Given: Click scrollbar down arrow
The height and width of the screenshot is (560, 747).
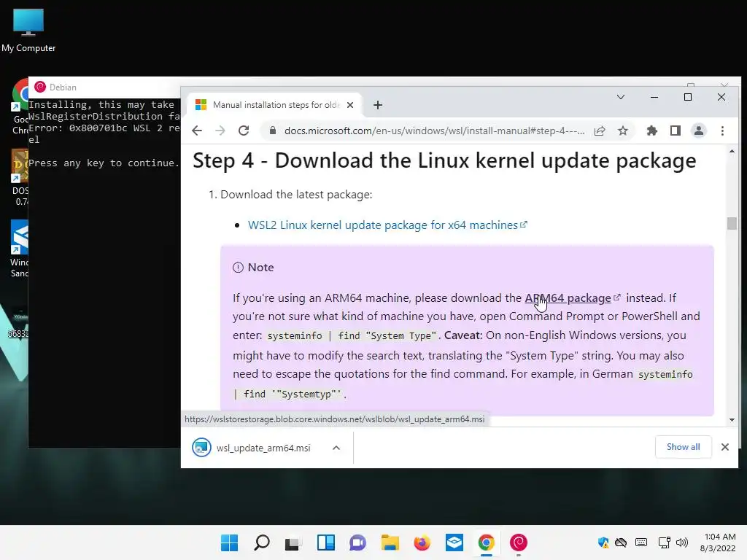Looking at the screenshot, I should (732, 420).
